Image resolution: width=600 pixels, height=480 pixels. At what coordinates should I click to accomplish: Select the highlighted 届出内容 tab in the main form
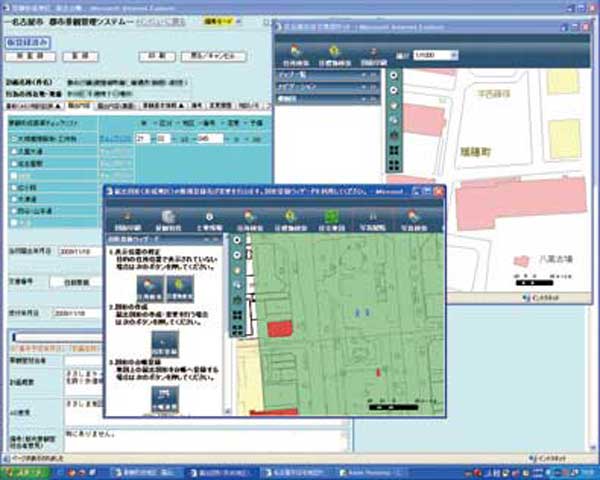[79, 106]
